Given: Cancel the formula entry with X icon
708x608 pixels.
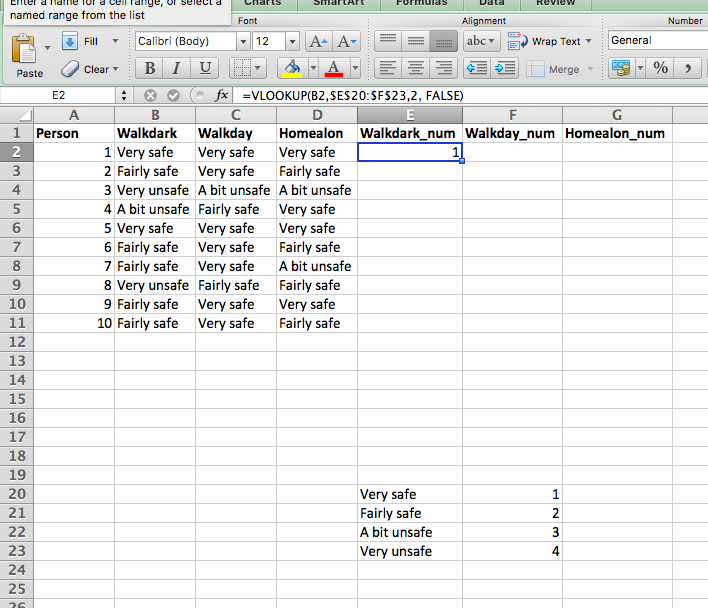Looking at the screenshot, I should [150, 95].
